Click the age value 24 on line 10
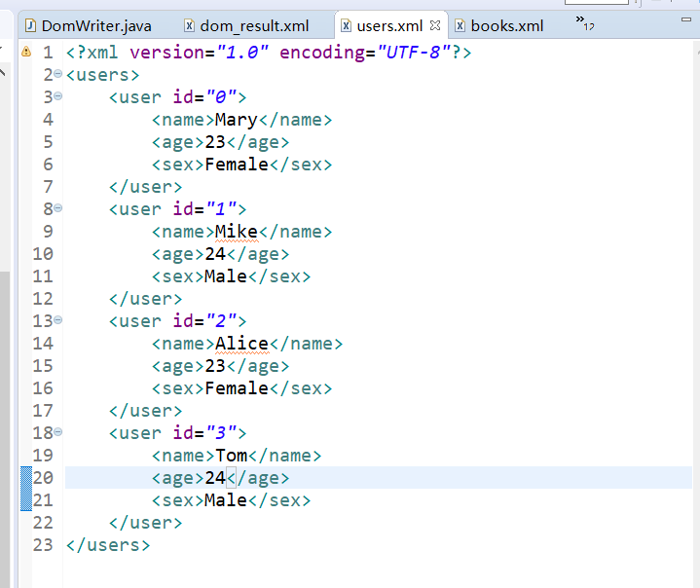Screen dimensions: 700x588 click(215, 254)
